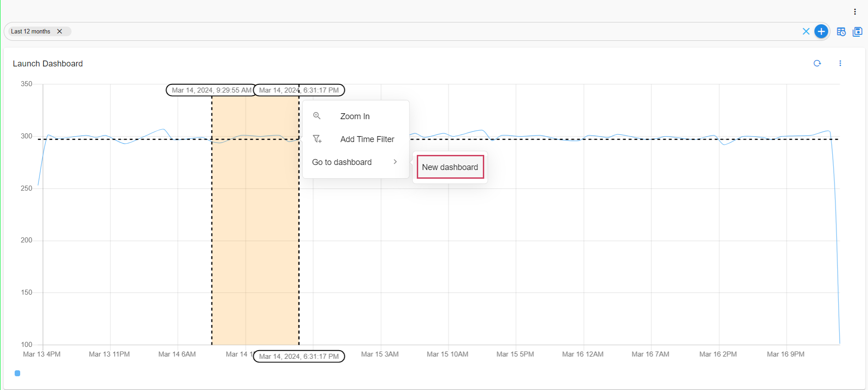
Task: Open the Launch Dashboard panel options menu
Action: tap(840, 64)
